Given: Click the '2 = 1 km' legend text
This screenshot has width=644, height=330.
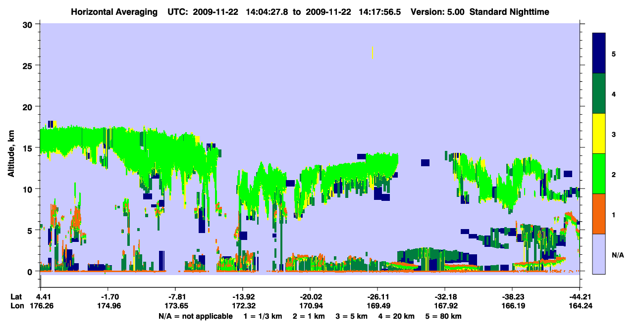Looking at the screenshot, I should pos(309,316).
